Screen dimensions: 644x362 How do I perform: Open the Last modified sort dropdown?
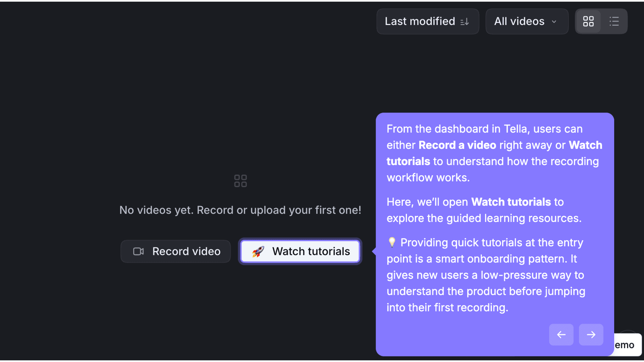(x=427, y=21)
